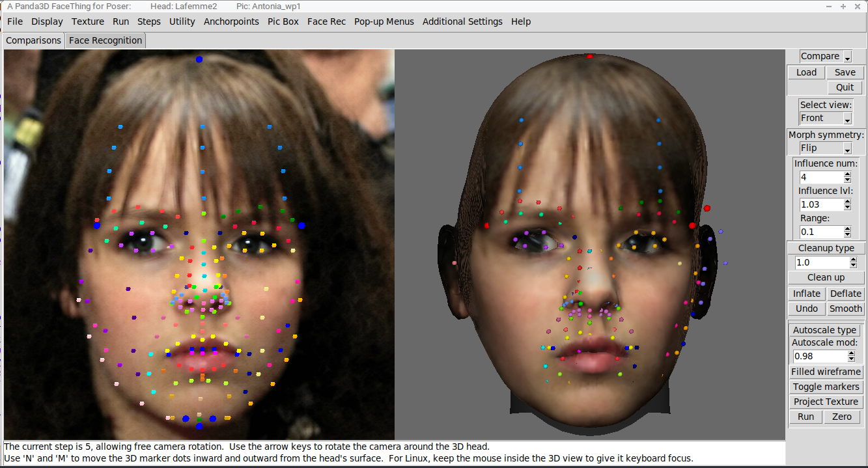868x468 pixels.
Task: Decrease Influence lvl with the down arrow
Action: [x=847, y=208]
